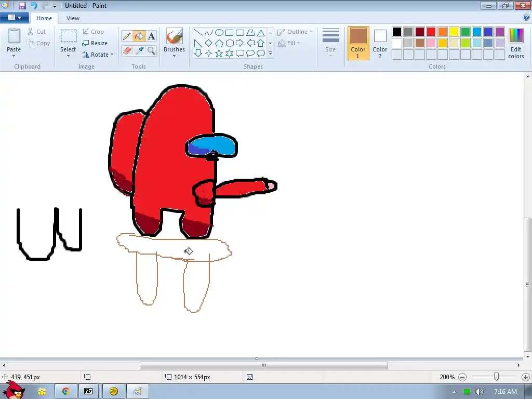This screenshot has width=532, height=399.
Task: Click the Paint taskbar button
Action: click(x=137, y=391)
